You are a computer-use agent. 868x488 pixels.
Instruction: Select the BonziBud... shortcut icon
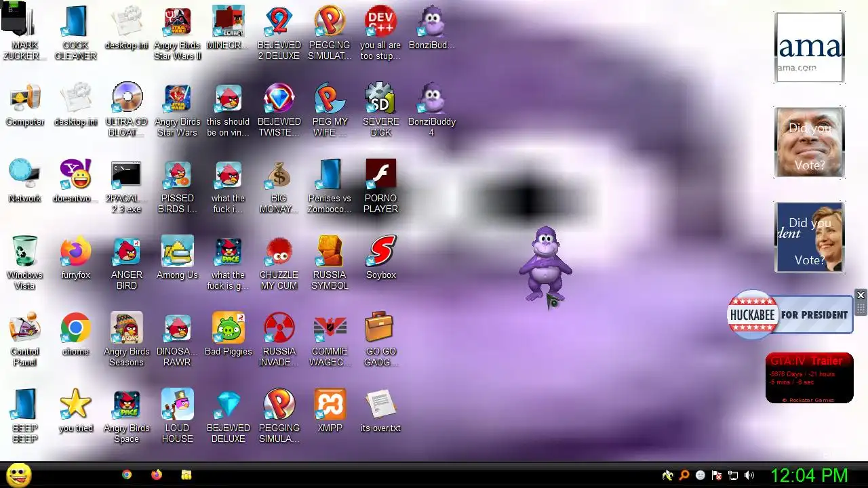tap(431, 27)
